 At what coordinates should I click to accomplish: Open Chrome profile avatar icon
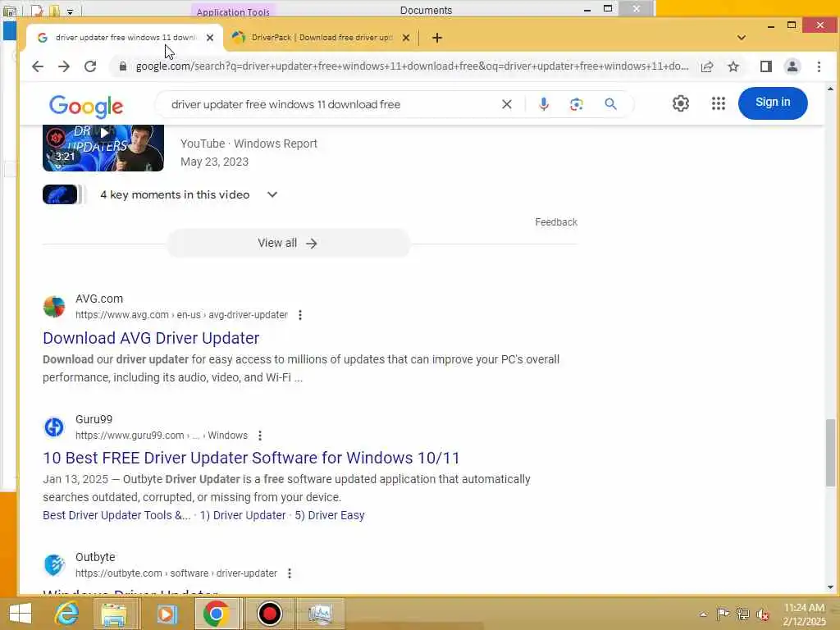tap(792, 66)
